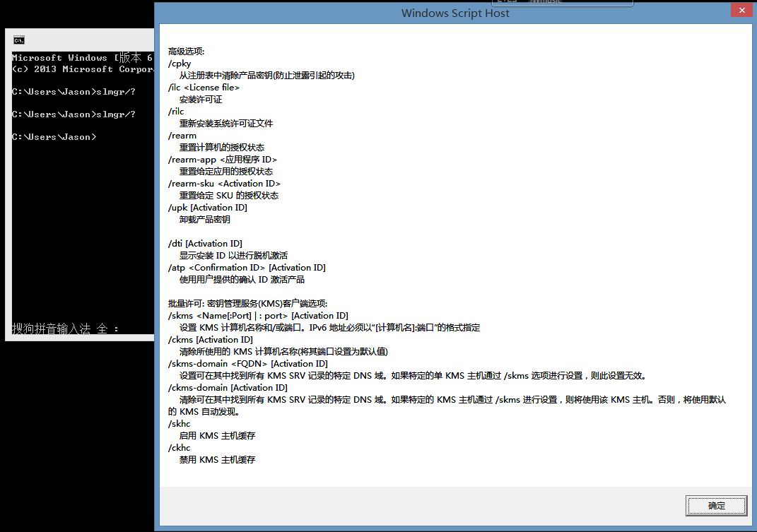This screenshot has width=757, height=532.
Task: Click the '重置给定 SKU 的授权状态' description
Action: coord(229,196)
